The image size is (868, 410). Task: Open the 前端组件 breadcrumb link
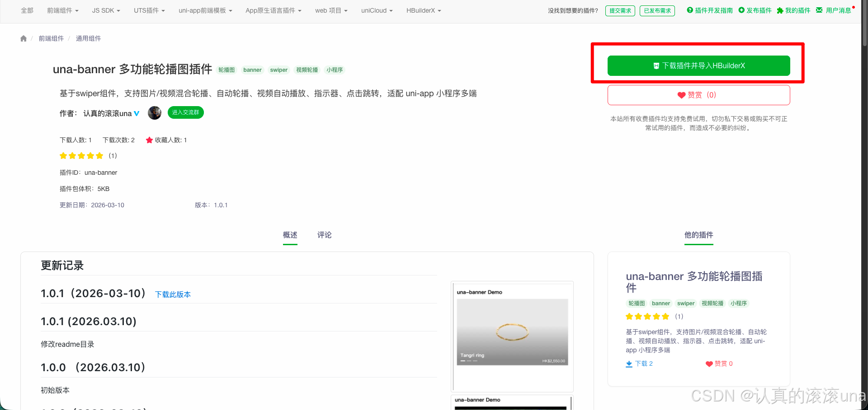51,38
